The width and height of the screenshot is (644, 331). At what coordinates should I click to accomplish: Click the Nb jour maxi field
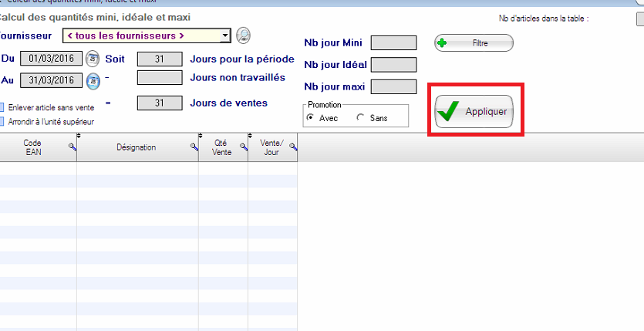(393, 86)
